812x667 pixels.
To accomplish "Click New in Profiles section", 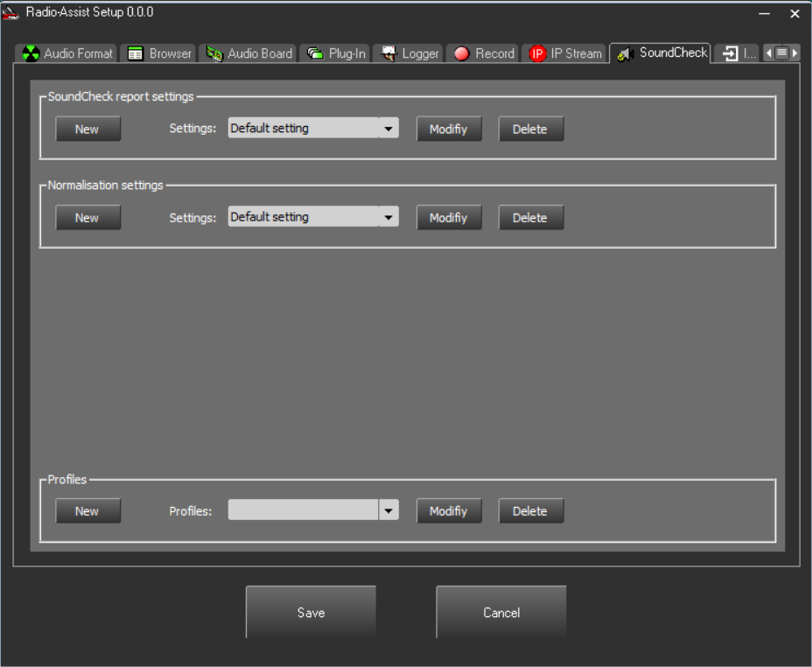I will pyautogui.click(x=87, y=510).
